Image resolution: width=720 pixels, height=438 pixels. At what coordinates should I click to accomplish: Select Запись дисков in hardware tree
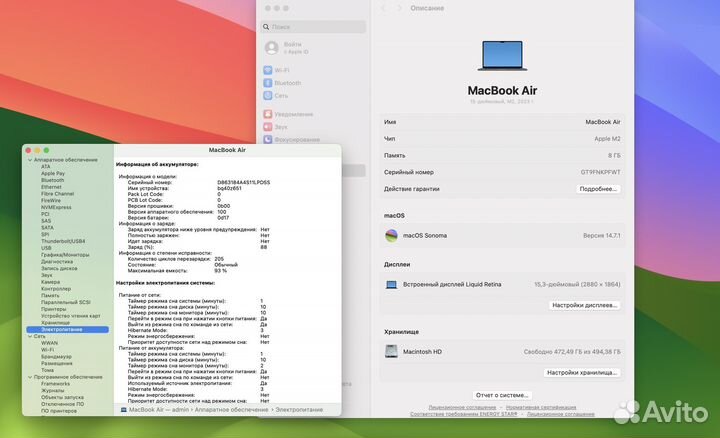pyautogui.click(x=59, y=269)
